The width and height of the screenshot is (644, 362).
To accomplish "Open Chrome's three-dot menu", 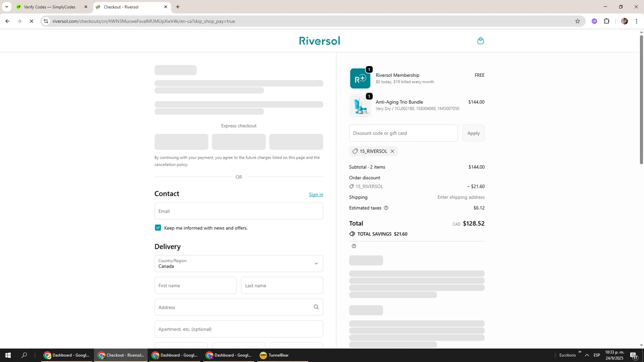I will (637, 21).
